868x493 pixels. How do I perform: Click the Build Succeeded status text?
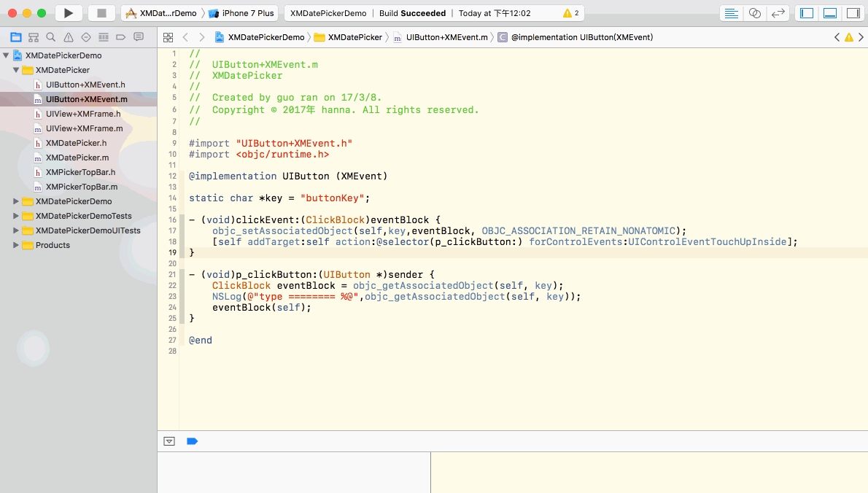pyautogui.click(x=412, y=12)
